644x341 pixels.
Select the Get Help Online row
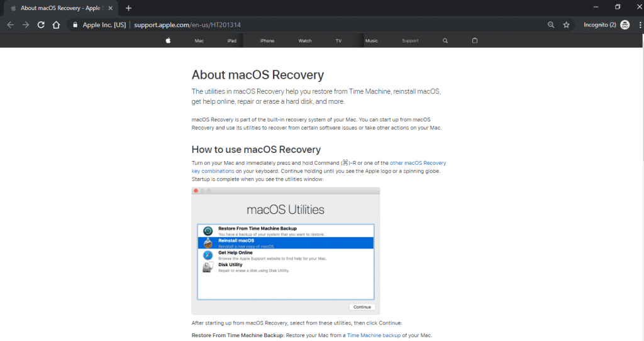click(x=286, y=255)
